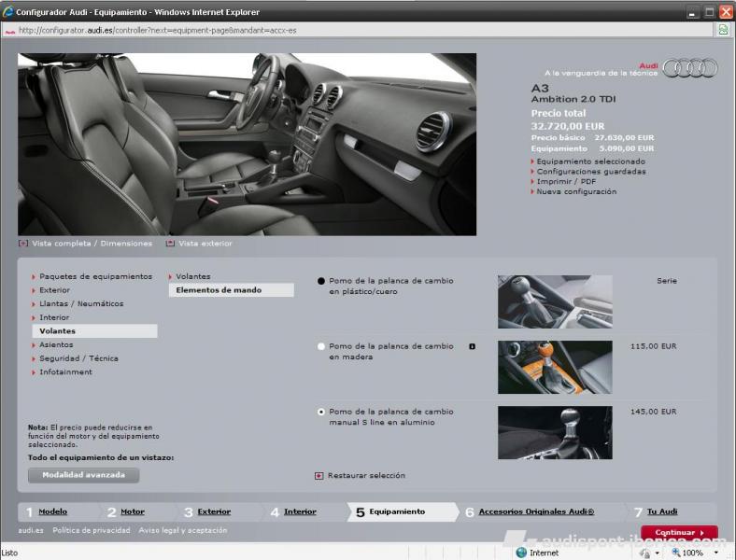Open Imprimir / PDF link
Viewport: 736px width, 560px height.
point(567,181)
